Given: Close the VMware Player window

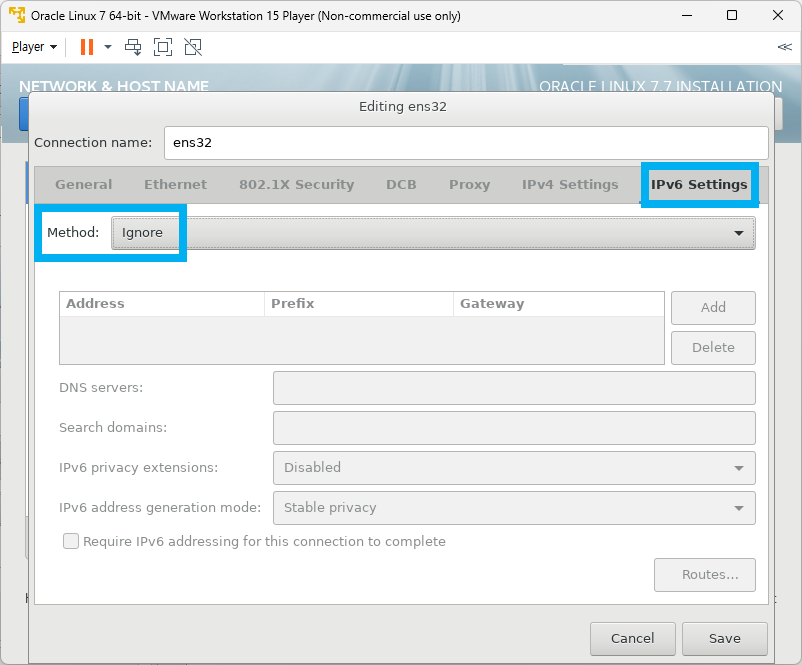Looking at the screenshot, I should [777, 15].
